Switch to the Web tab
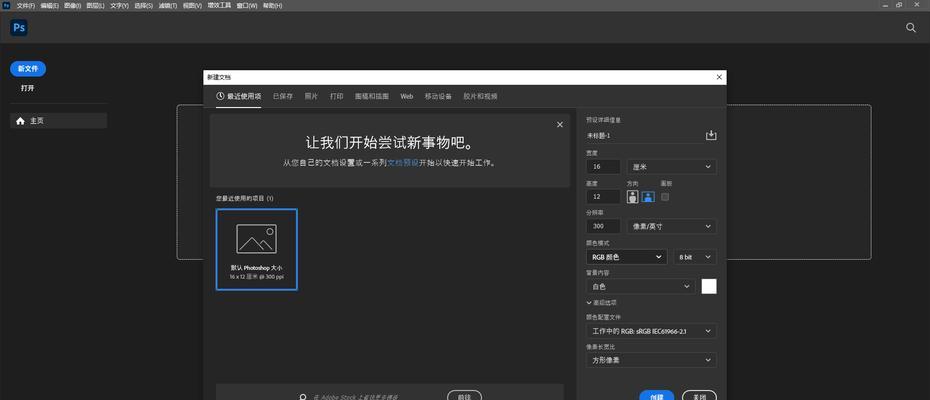Screen dimensions: 930x400 coord(406,96)
